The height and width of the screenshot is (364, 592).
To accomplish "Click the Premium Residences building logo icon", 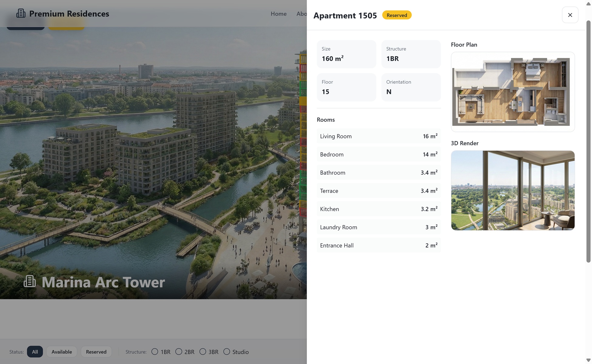I will (21, 13).
